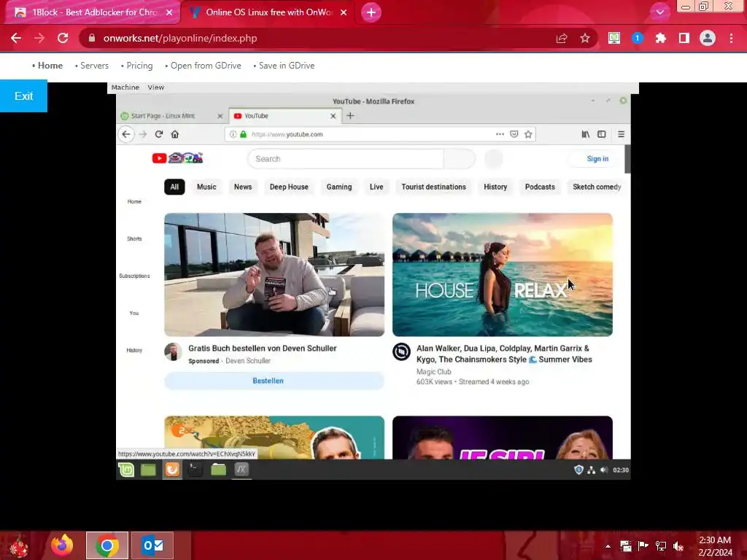Click the blue Exit button

tap(23, 96)
